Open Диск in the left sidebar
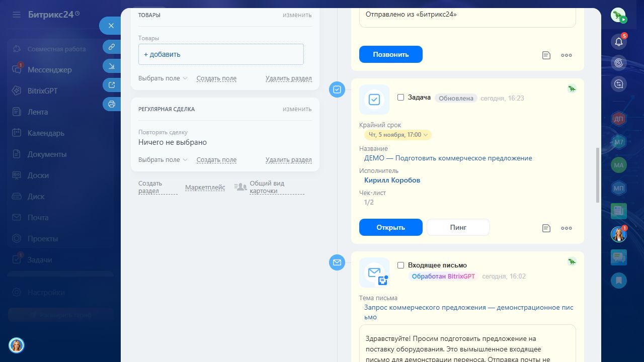The image size is (644, 362). (36, 197)
